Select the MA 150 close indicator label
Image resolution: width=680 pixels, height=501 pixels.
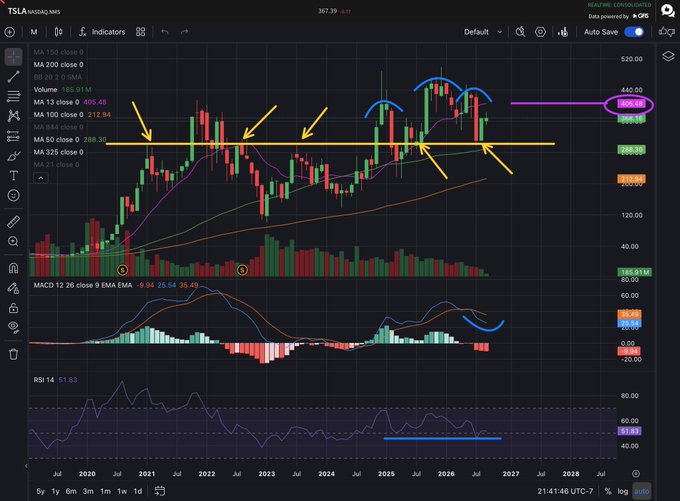(58, 52)
